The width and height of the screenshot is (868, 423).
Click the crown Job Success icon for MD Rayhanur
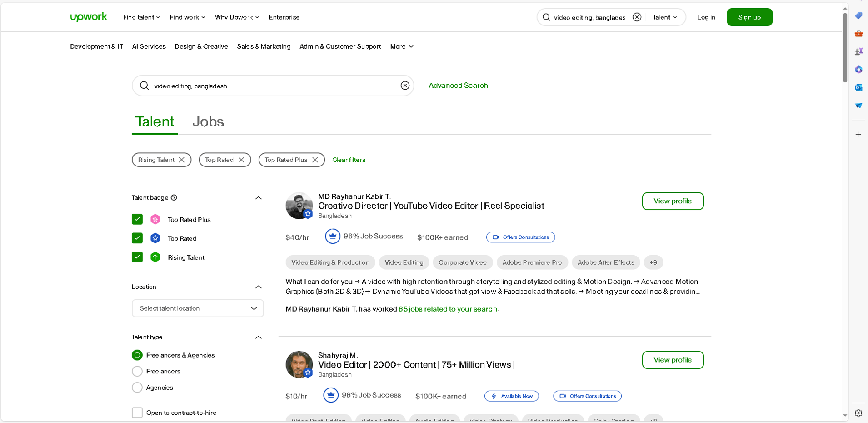(x=333, y=237)
